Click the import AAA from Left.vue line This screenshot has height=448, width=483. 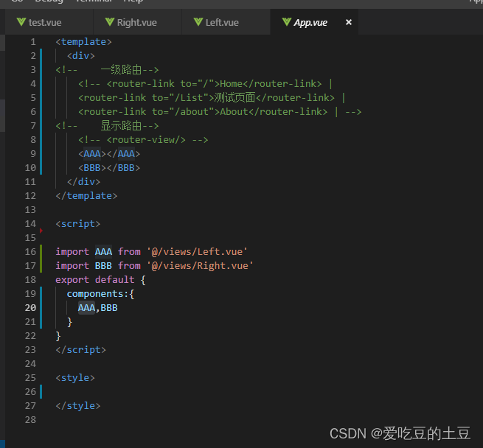click(151, 252)
